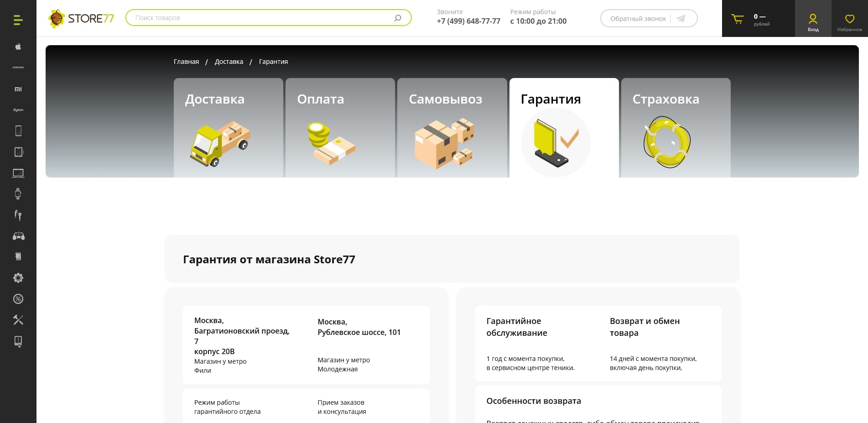Click the search magnifier icon
Image resolution: width=868 pixels, height=423 pixels.
[398, 18]
